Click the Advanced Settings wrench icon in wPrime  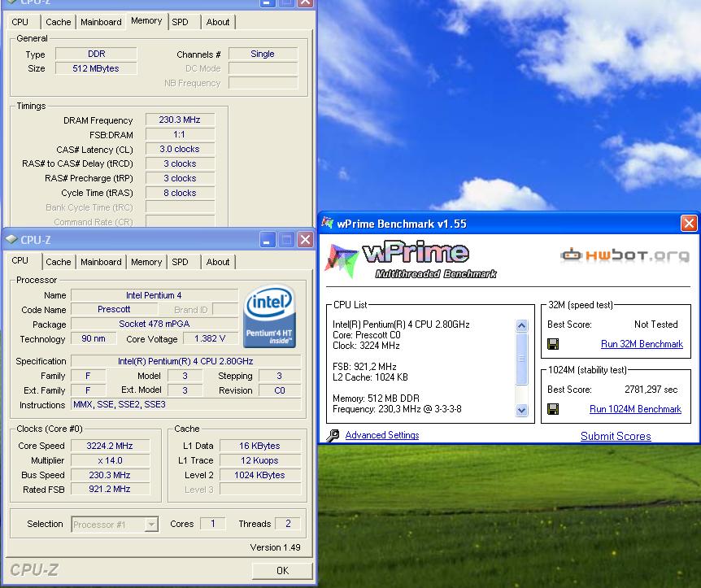click(x=333, y=435)
